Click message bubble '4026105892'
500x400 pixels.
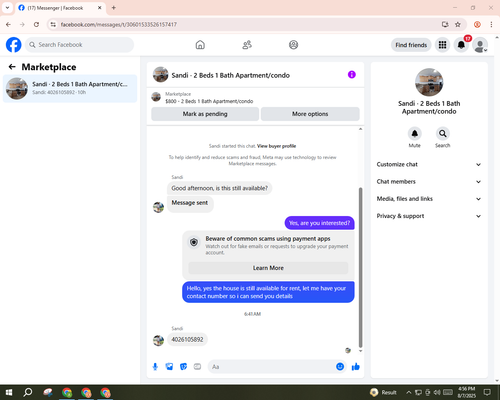[x=187, y=340]
